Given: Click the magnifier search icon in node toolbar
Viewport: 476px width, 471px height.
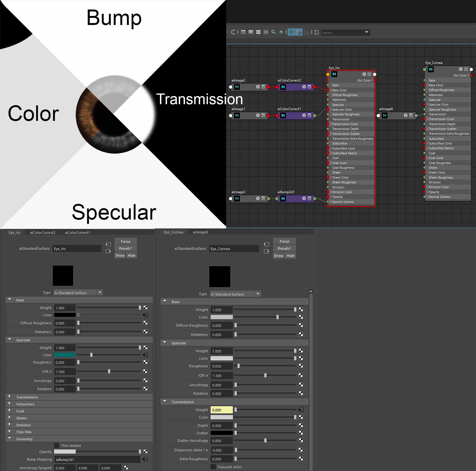Looking at the screenshot, I should click(273, 32).
